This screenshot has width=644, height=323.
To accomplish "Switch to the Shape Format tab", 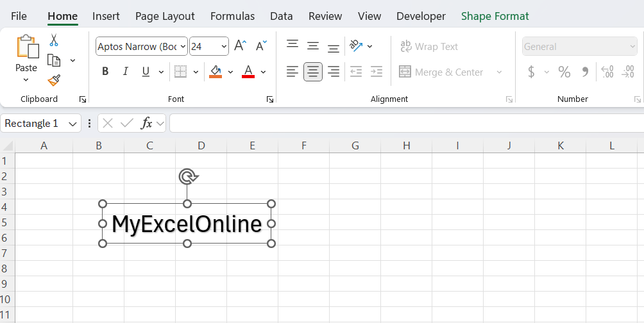I will point(495,16).
